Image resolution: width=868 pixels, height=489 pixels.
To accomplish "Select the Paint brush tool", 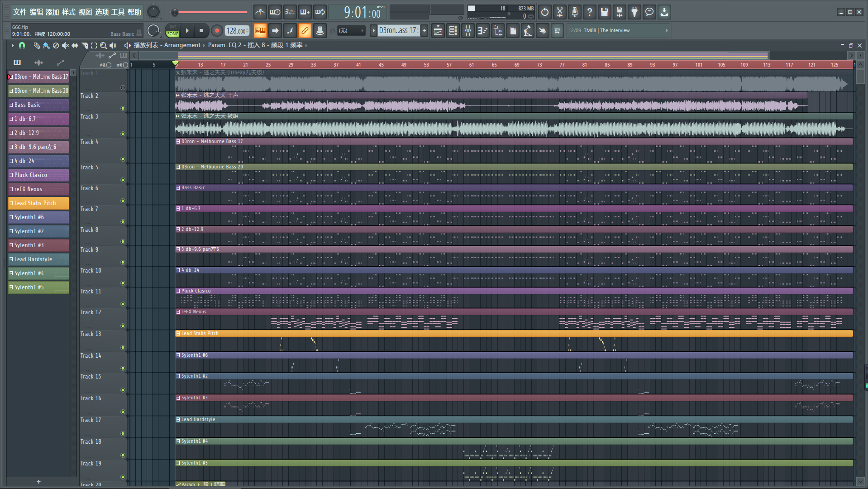I will 46,45.
